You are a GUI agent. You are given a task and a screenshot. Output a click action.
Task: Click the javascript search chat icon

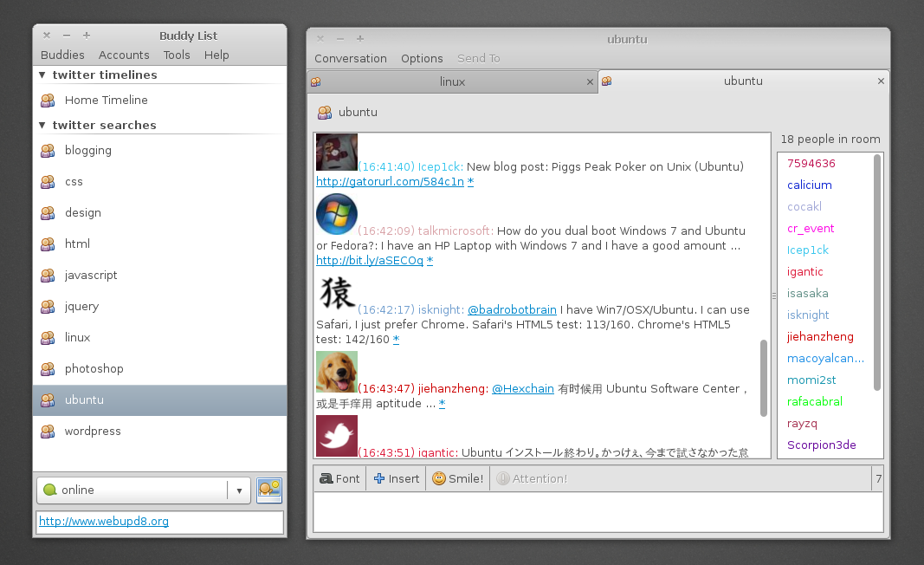48,275
